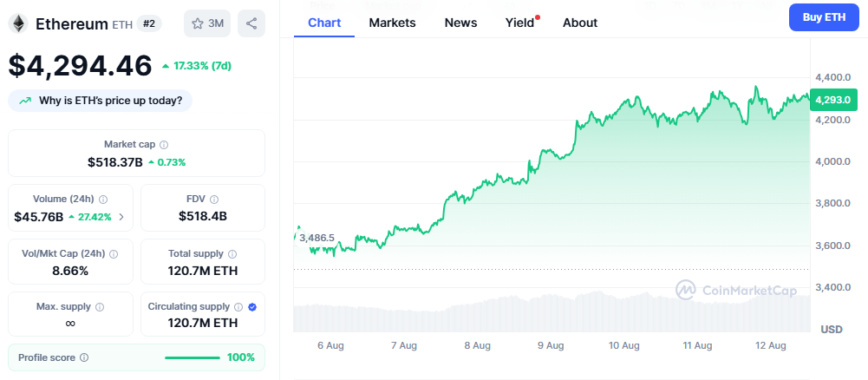Click the Ethereum diamond logo
This screenshot has width=868, height=380.
point(17,23)
